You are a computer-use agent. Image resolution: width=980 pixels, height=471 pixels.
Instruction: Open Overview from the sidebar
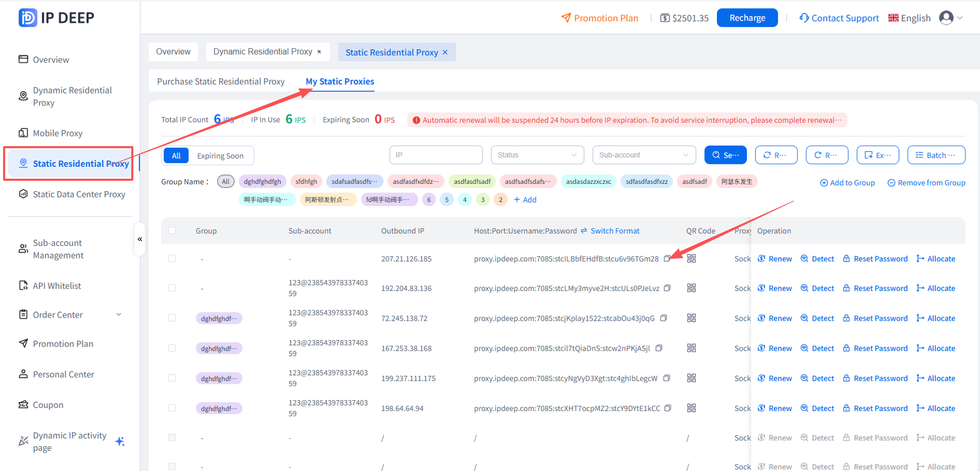point(44,59)
